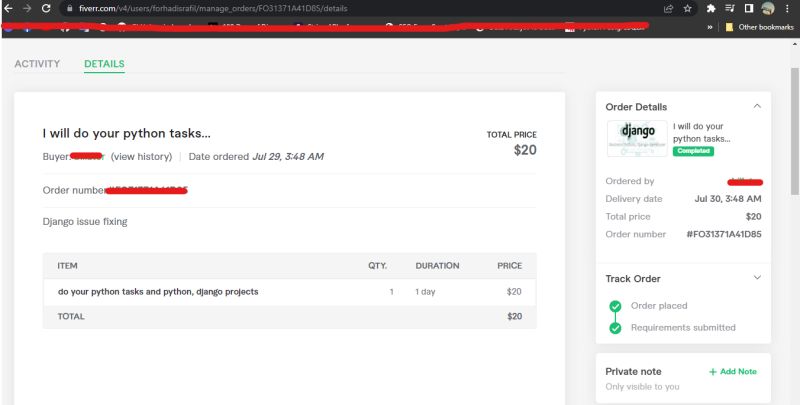Switch to the Activity tab
The image size is (800, 405).
coord(37,64)
